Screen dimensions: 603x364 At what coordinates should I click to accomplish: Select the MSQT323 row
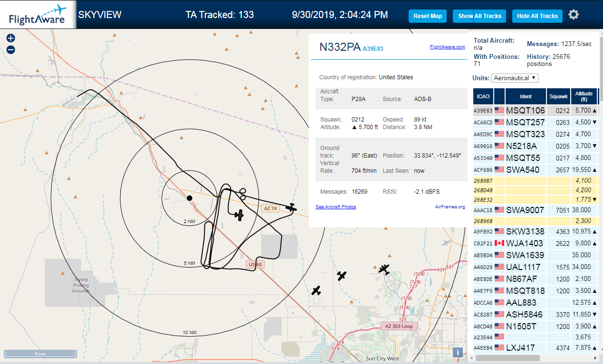tap(535, 134)
